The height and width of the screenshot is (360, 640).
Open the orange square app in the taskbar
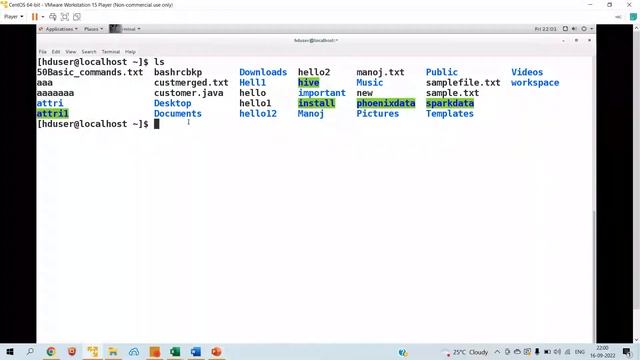coord(155,352)
